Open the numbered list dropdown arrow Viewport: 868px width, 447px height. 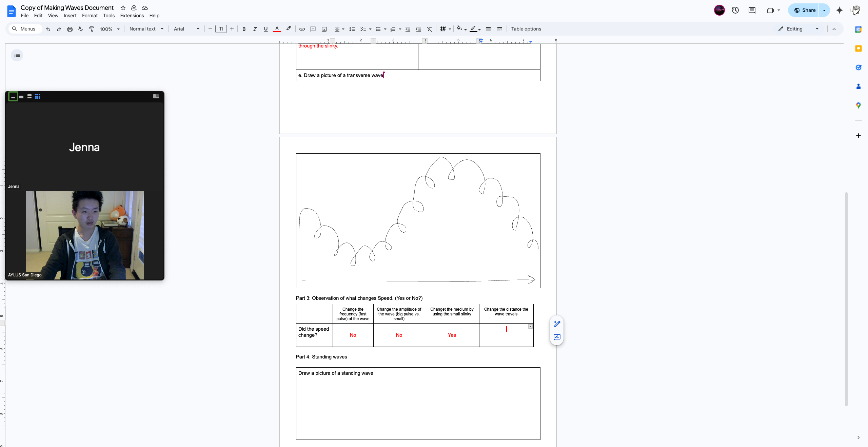tap(400, 29)
